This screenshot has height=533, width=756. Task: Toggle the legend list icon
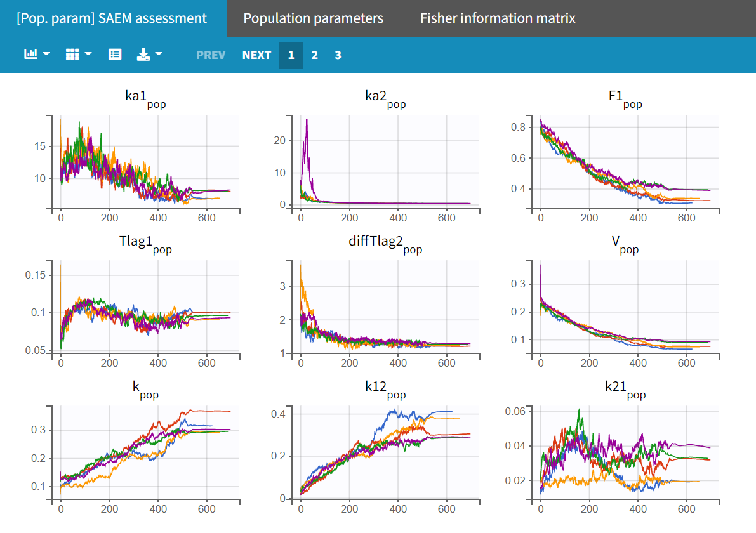(115, 55)
